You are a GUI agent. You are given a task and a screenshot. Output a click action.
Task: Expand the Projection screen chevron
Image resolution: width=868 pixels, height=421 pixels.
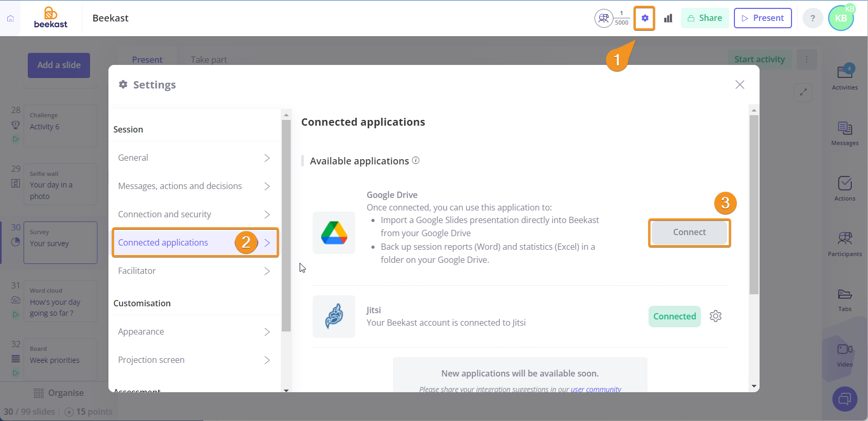(267, 360)
